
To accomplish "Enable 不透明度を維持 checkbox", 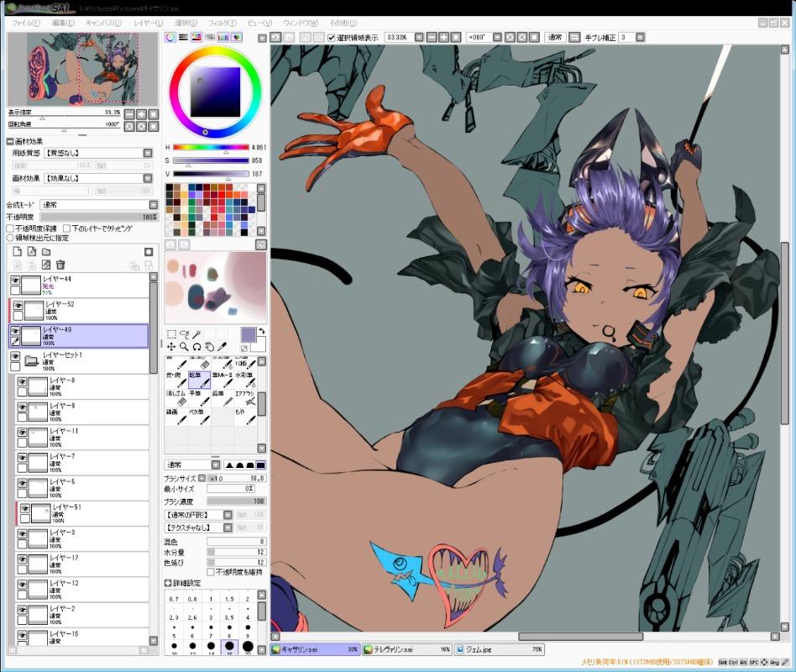I will pyautogui.click(x=211, y=572).
